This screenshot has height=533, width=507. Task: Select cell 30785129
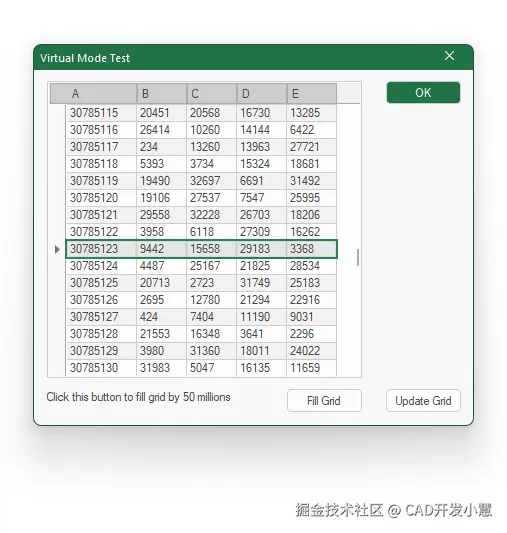point(101,351)
